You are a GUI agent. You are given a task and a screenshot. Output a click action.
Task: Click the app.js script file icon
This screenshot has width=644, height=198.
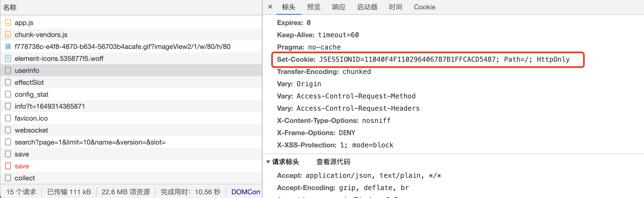[x=8, y=23]
